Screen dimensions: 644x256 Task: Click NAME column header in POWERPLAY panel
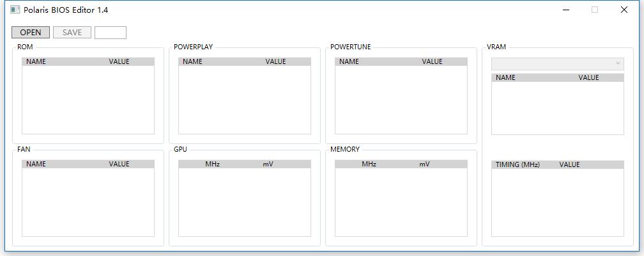(192, 62)
